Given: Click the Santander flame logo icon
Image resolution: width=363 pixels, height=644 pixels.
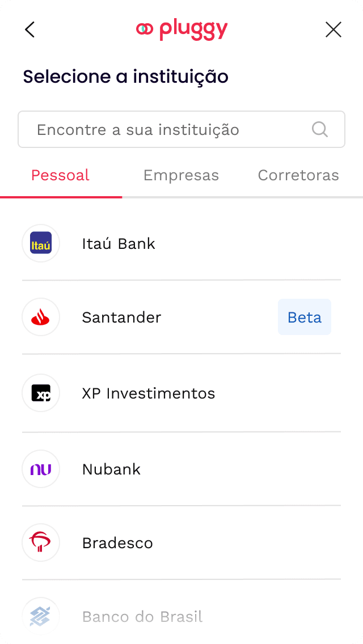Looking at the screenshot, I should tap(41, 317).
